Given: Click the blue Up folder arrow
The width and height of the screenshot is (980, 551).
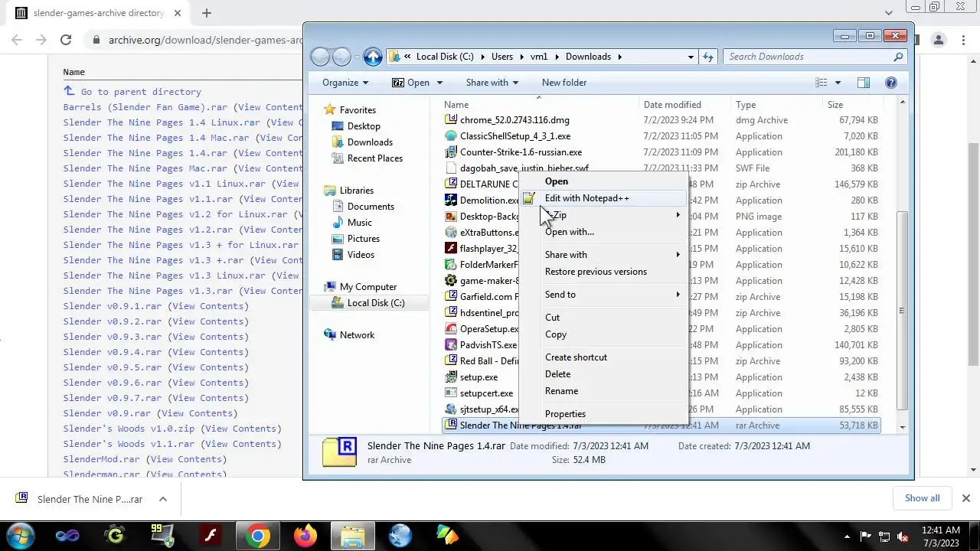Looking at the screenshot, I should click(x=373, y=57).
